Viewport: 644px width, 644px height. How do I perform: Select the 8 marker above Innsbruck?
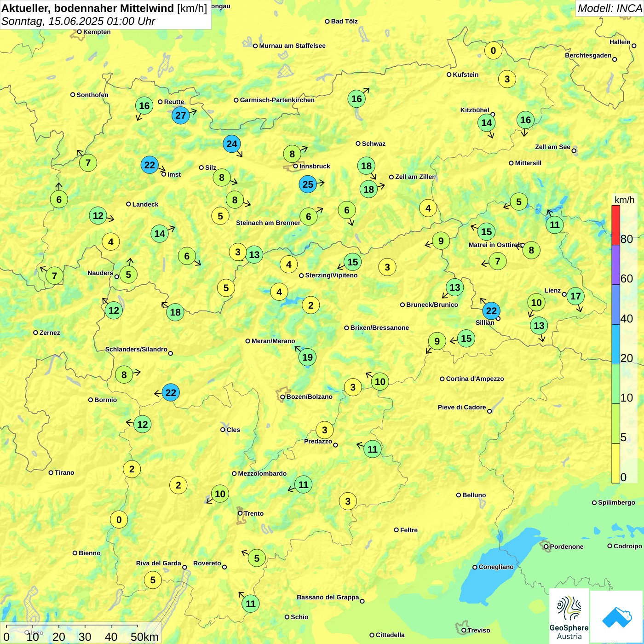pyautogui.click(x=292, y=154)
